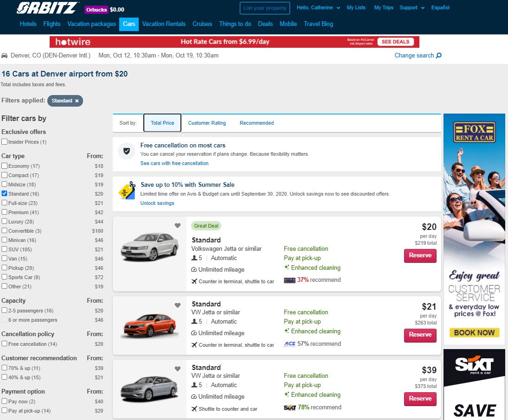
Task: Click BOOK NOW in the Fox ad
Action: point(474,332)
